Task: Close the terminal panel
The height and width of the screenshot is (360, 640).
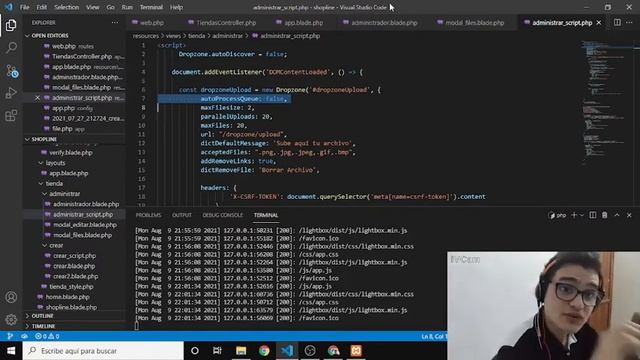Action: (629, 215)
